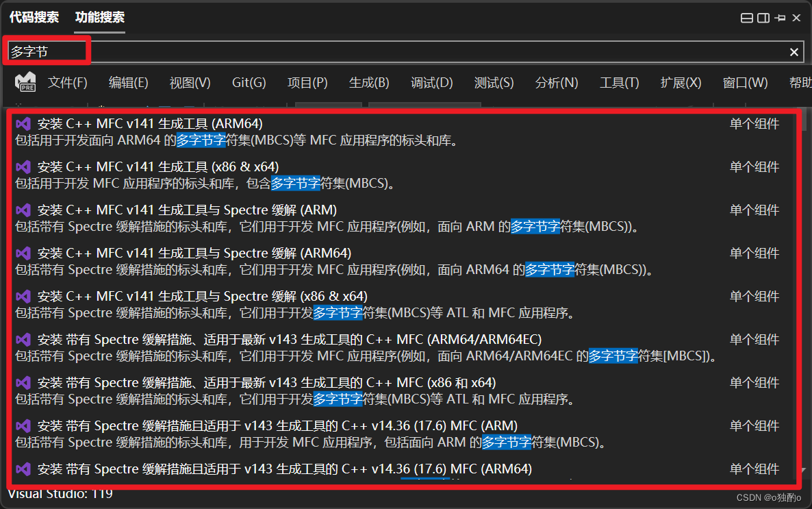This screenshot has height=509, width=812.
Task: Click the search box containing 多字节
Action: (x=405, y=52)
